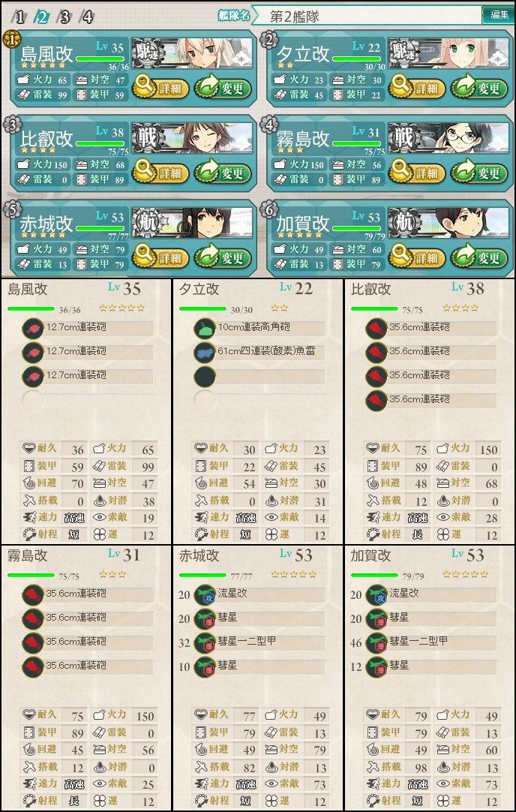Click 変更 change button for 夕立改
516x812 pixels.
(x=479, y=89)
